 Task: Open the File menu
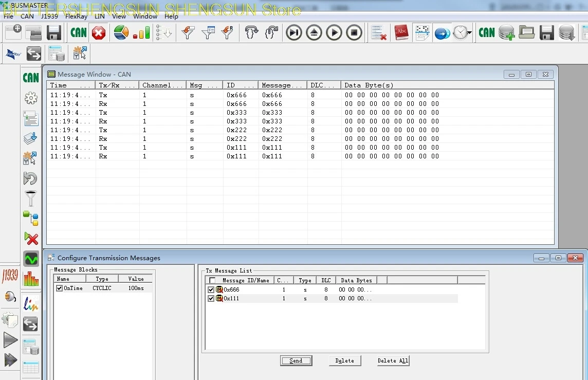click(x=8, y=16)
